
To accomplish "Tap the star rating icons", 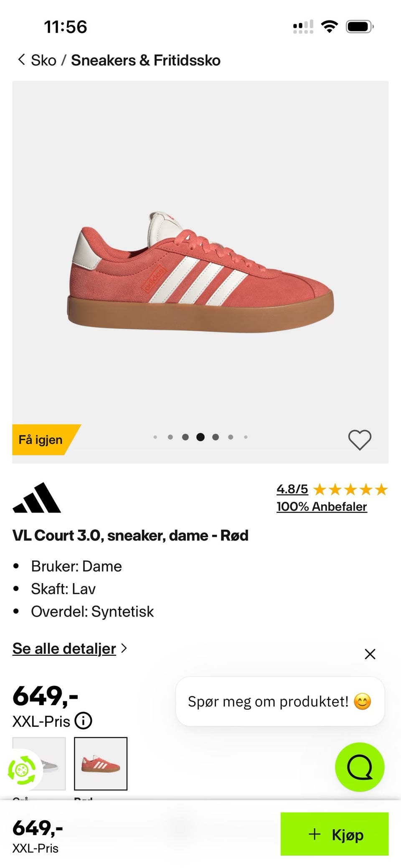I will coord(350,489).
